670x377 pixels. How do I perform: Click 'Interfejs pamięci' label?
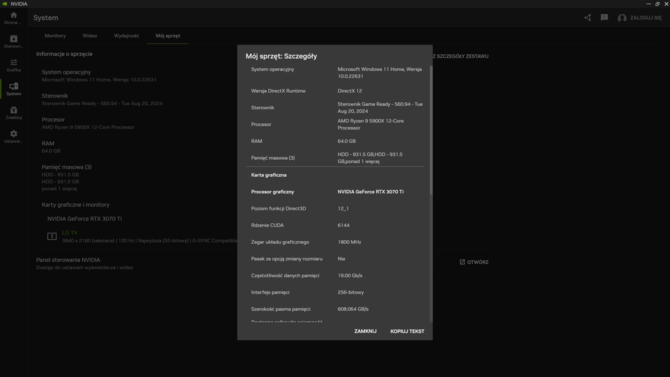click(x=270, y=292)
